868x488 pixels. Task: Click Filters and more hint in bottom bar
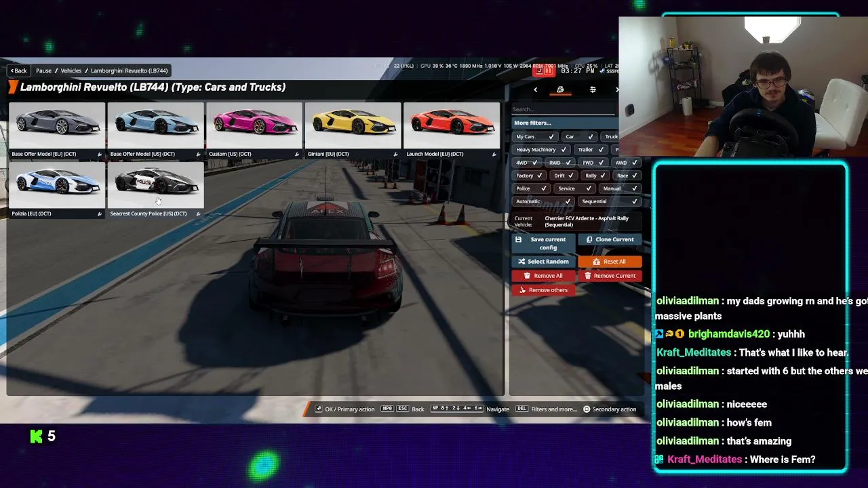[547, 409]
